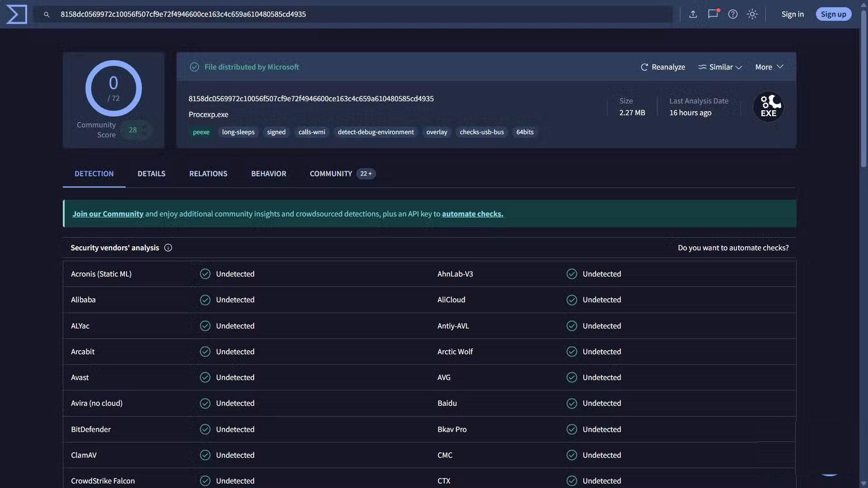Open the help question mark icon
Screen dimensions: 868x488
(x=733, y=14)
